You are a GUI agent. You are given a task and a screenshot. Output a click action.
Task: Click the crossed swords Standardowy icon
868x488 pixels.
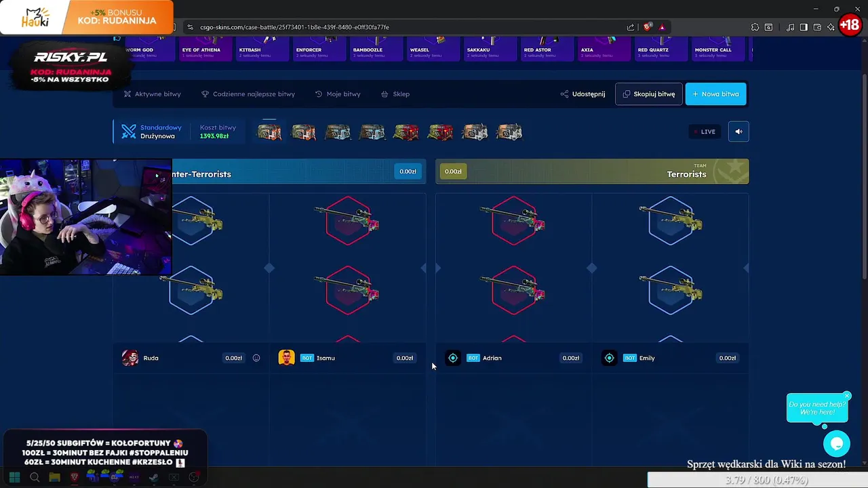(x=129, y=131)
